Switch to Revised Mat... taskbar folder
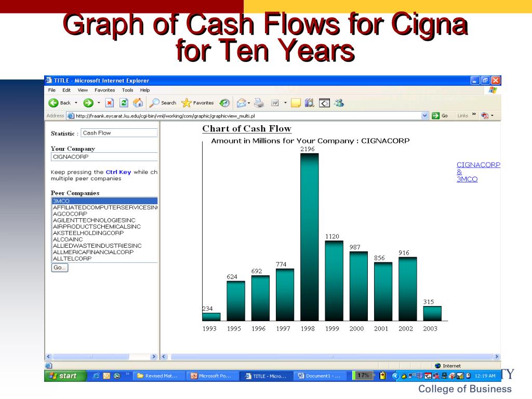This screenshot has height=399, width=532. 158,376
